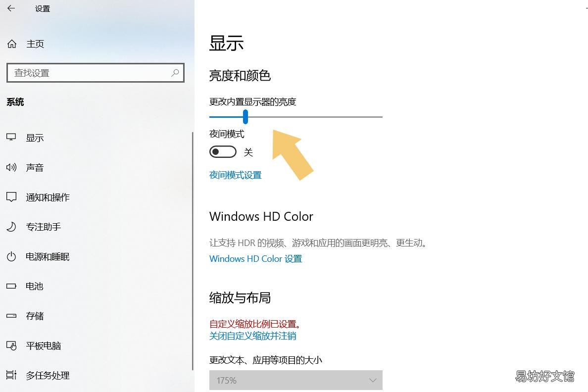Open the Focus assist moon icon

click(x=11, y=227)
